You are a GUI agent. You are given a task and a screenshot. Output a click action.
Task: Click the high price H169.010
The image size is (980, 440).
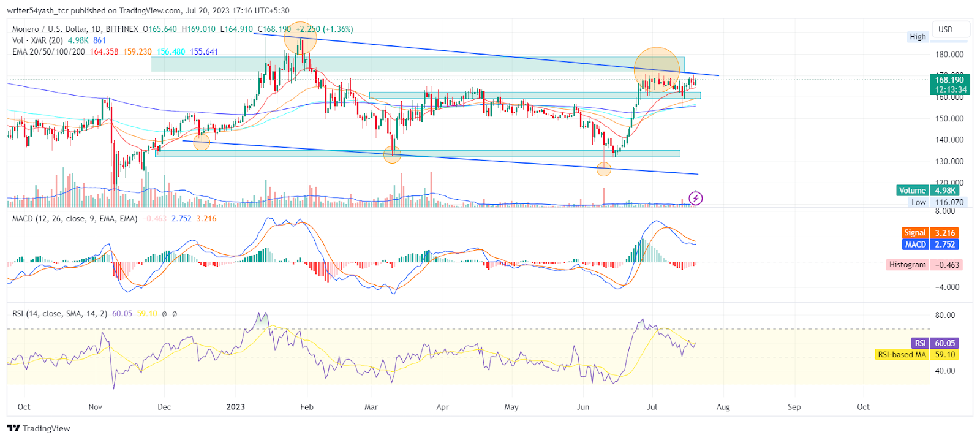coord(198,29)
